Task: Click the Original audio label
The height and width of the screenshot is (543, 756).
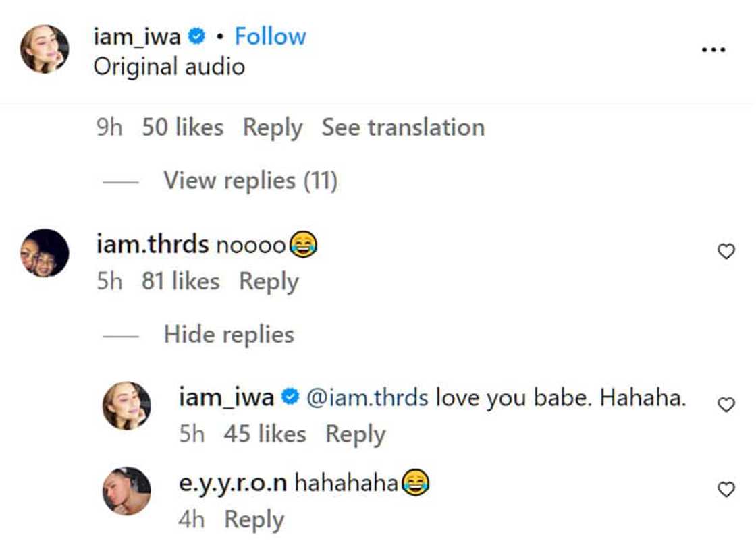Action: coord(169,67)
